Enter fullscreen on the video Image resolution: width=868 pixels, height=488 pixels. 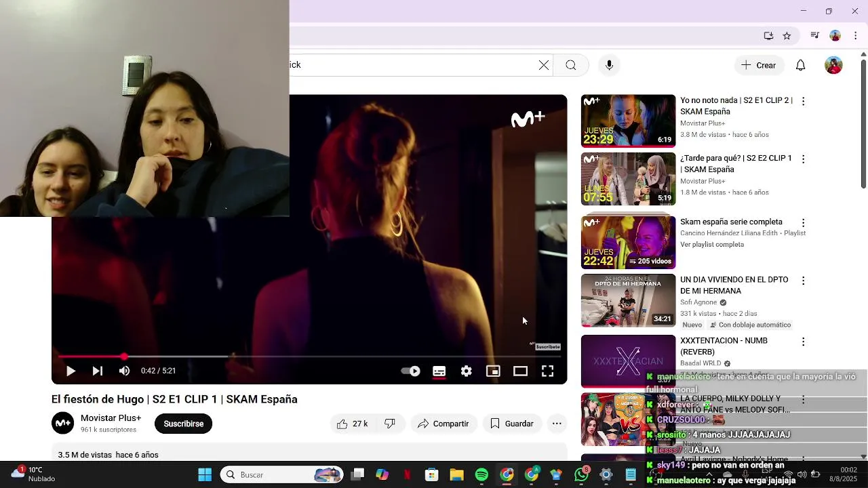tap(547, 371)
